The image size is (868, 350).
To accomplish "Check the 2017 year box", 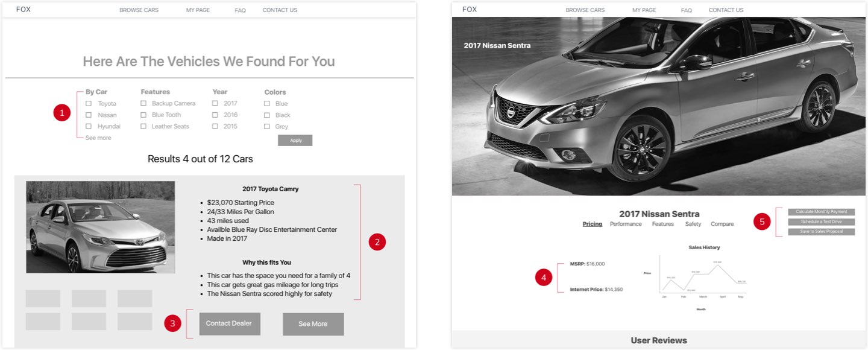I will point(215,103).
